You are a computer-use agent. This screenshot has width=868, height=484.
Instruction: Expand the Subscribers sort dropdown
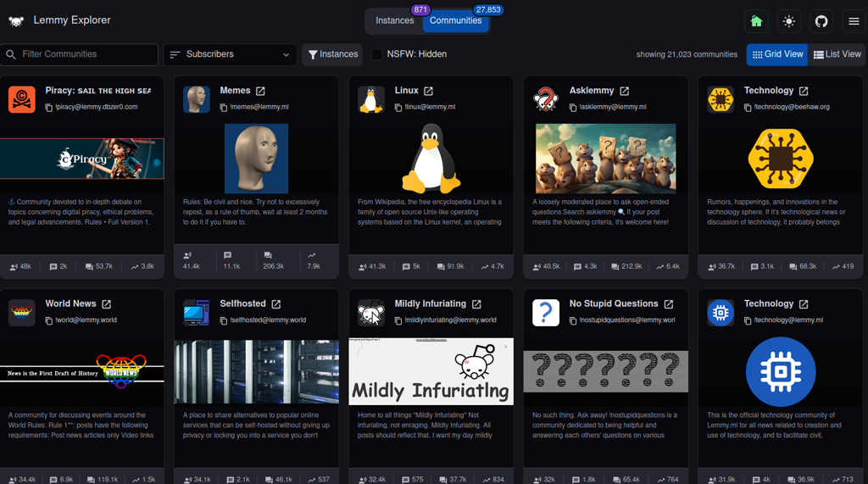tap(230, 54)
